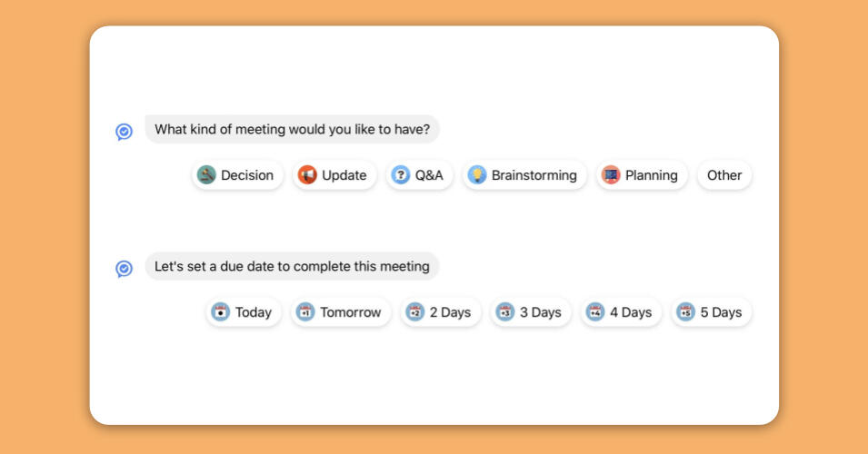Click the calendar icon on Today chip

221,312
